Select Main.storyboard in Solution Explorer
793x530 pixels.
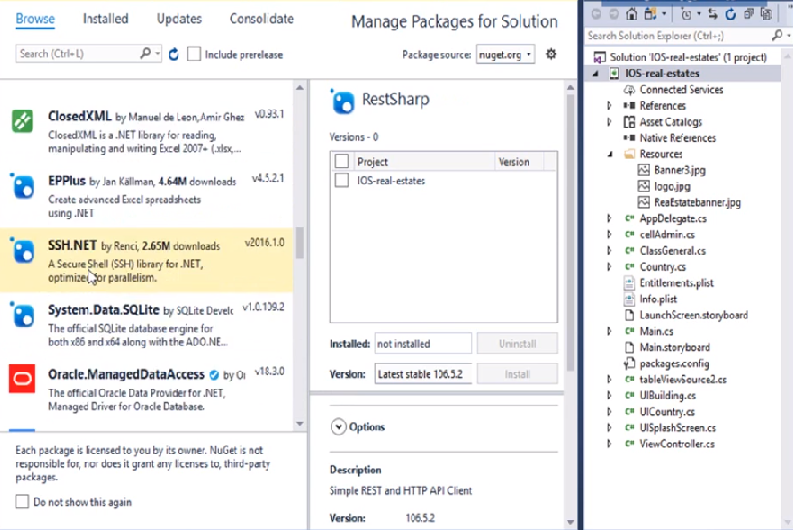(674, 347)
